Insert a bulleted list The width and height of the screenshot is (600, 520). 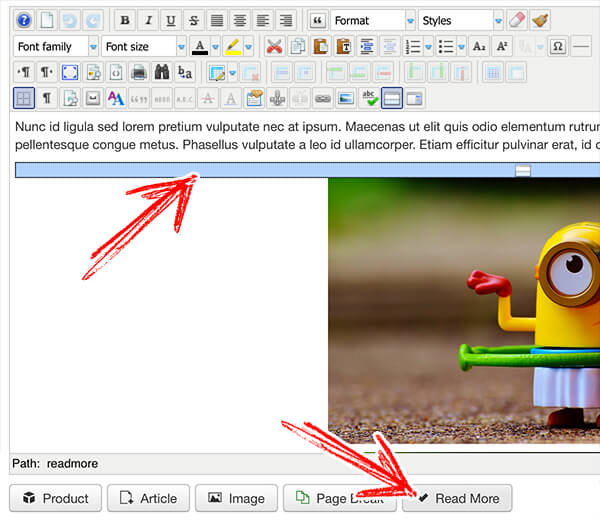[x=446, y=47]
